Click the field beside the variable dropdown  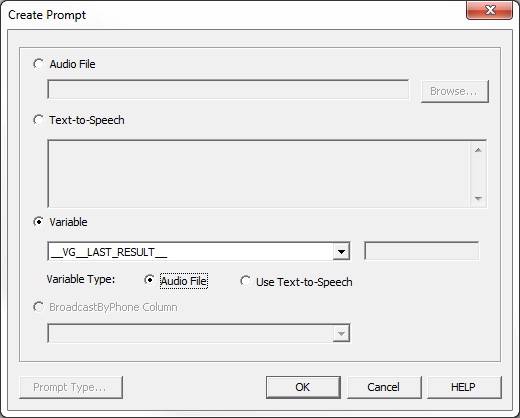point(422,251)
